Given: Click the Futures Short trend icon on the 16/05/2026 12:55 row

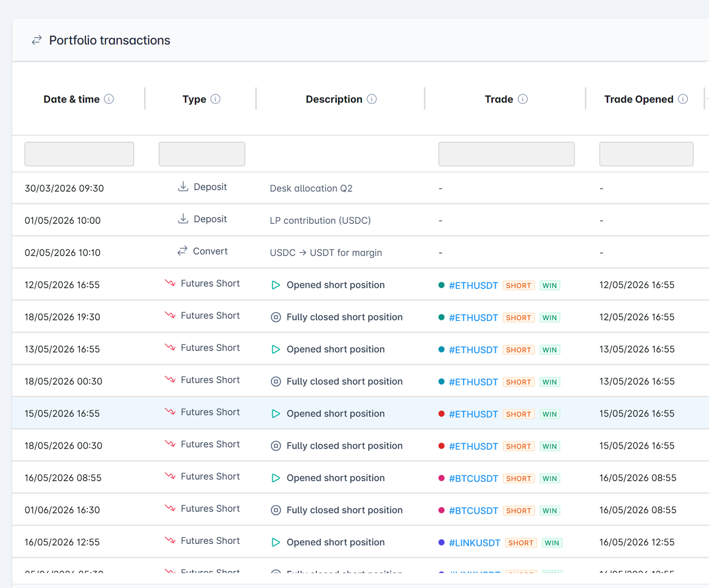Looking at the screenshot, I should click(170, 540).
